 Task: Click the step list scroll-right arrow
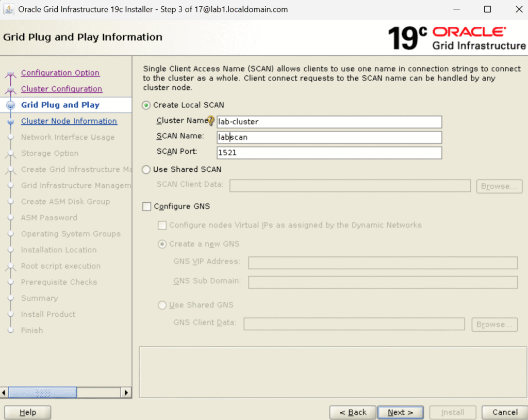point(126,393)
